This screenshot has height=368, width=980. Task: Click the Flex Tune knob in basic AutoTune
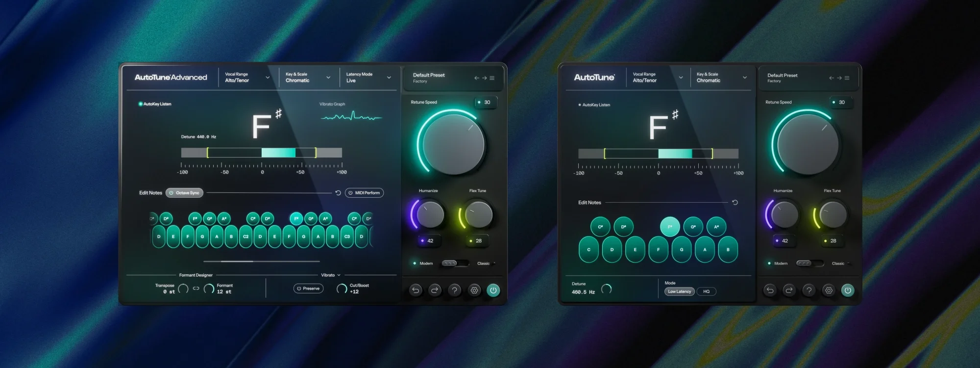(x=833, y=214)
